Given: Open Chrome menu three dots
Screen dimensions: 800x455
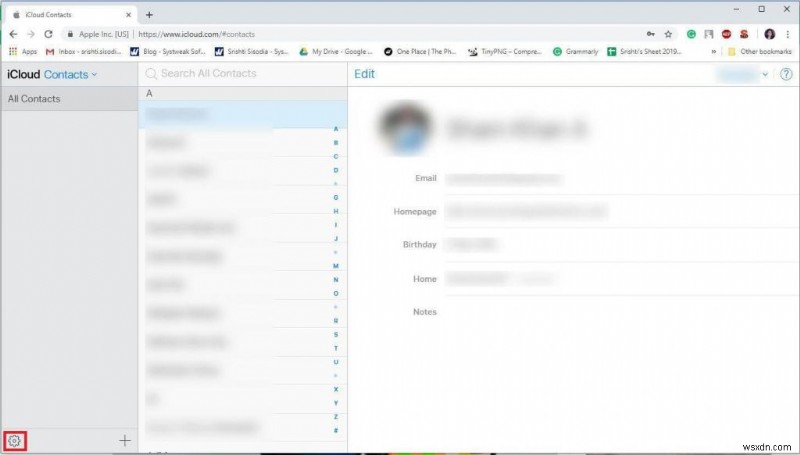Looking at the screenshot, I should coord(788,34).
